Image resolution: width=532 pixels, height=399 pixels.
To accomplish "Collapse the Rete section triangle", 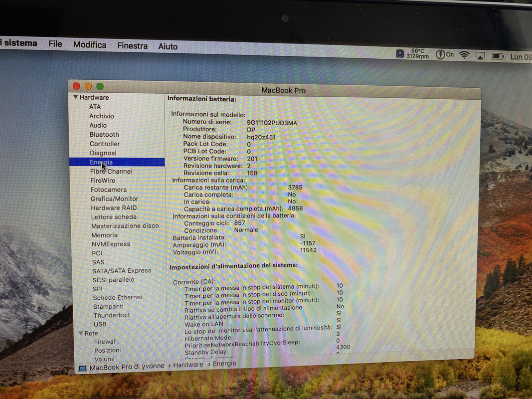I will click(81, 333).
